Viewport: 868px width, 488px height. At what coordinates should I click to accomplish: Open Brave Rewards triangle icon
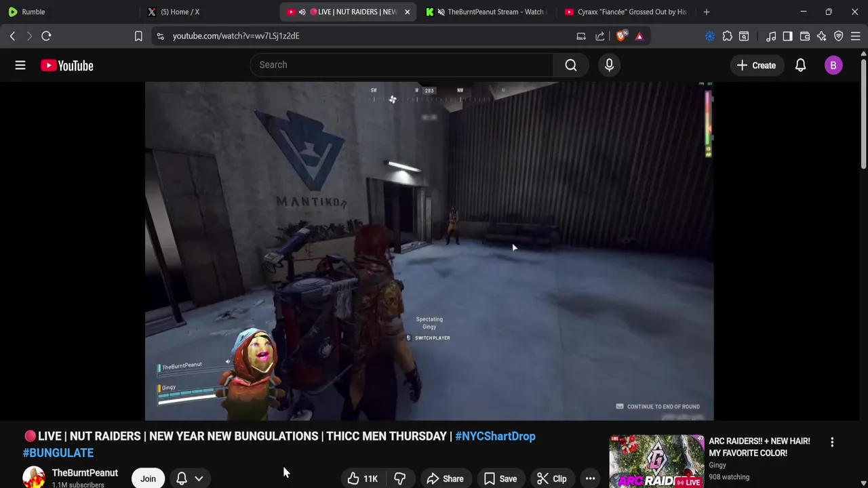(639, 36)
